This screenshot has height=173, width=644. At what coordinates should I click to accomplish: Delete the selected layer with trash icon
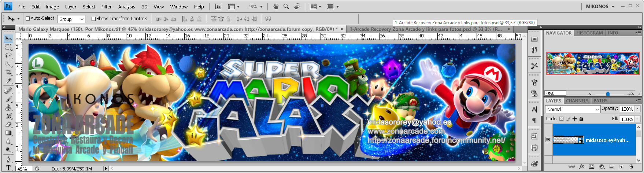[x=632, y=166]
